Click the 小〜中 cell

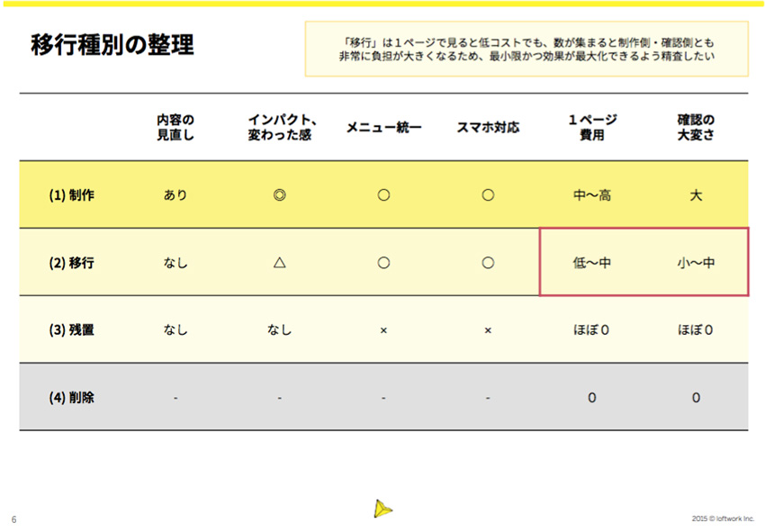pyautogui.click(x=696, y=263)
